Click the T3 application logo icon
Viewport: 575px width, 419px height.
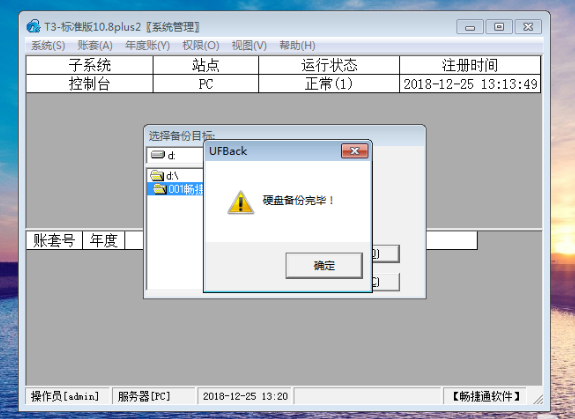(33, 26)
